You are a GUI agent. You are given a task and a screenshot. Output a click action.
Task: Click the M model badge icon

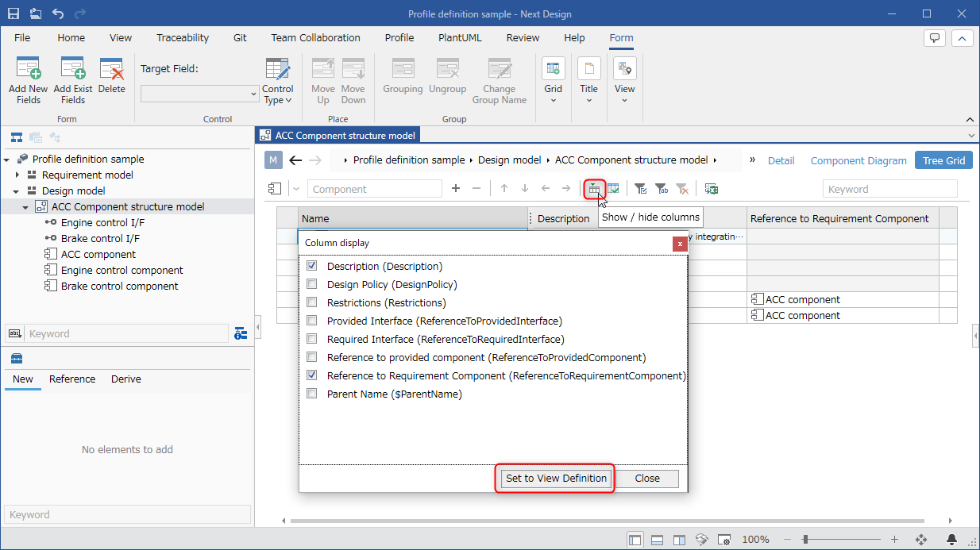click(x=273, y=160)
